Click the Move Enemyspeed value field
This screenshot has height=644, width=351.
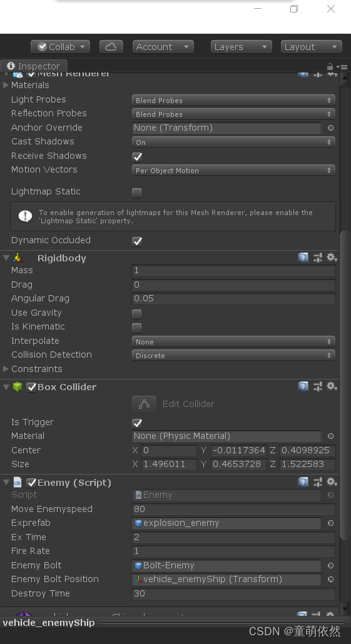click(233, 510)
